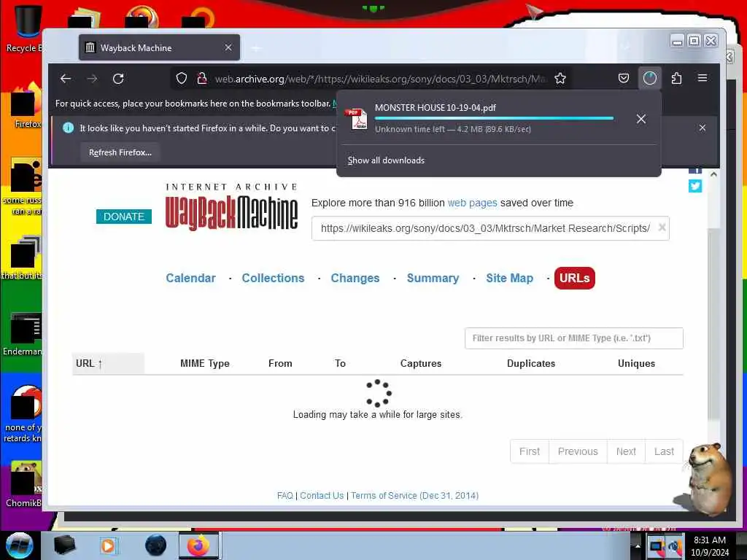Viewport: 747px width, 560px height.
Task: Switch to the Calendar view
Action: pyautogui.click(x=190, y=278)
